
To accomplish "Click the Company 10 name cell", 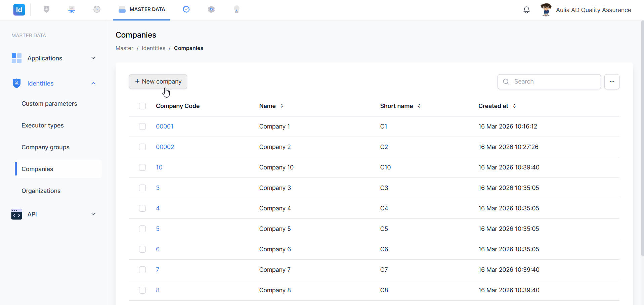I will 276,167.
